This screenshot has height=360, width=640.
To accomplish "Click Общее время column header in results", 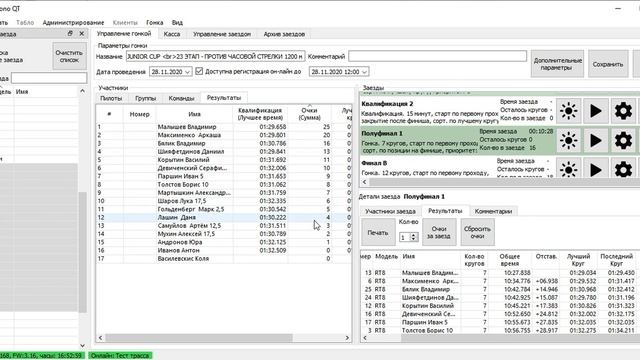I will click(510, 260).
